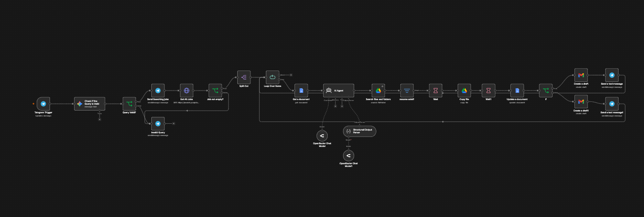Select the Create a draft Gmail node
Viewport: 644px width, 217px height.
pyautogui.click(x=581, y=75)
